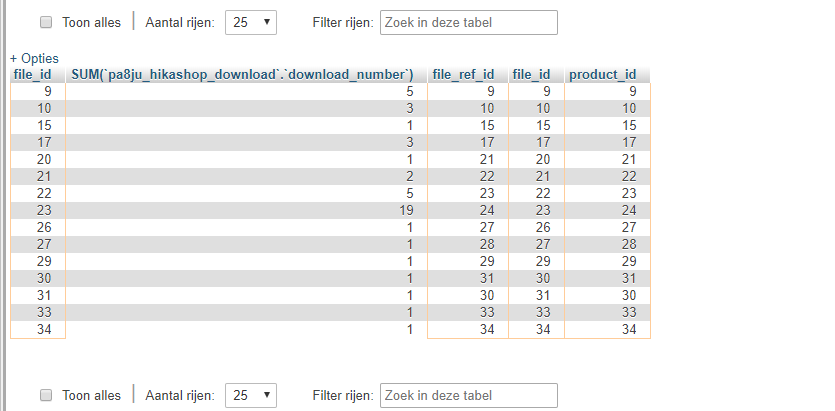The width and height of the screenshot is (835, 411).
Task: Focus the top Filter rijen search field
Action: point(469,22)
